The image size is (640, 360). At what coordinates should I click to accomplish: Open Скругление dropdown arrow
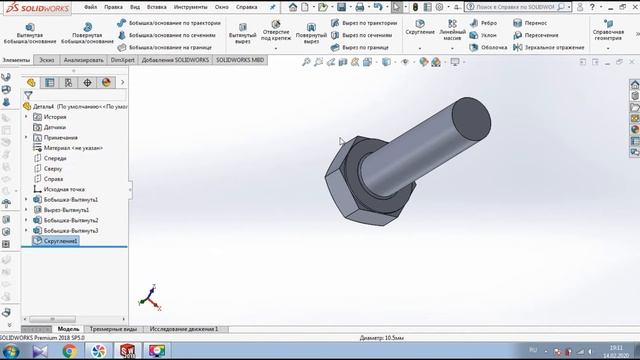click(x=420, y=49)
